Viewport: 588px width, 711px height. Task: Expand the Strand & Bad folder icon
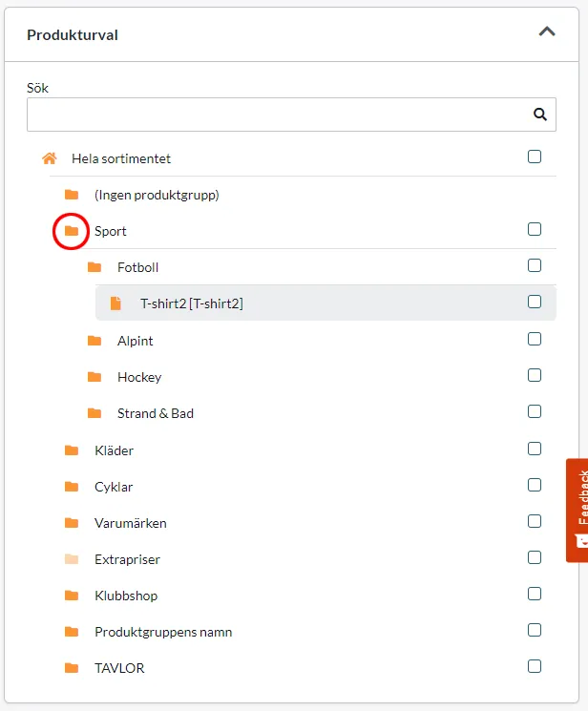click(x=94, y=413)
